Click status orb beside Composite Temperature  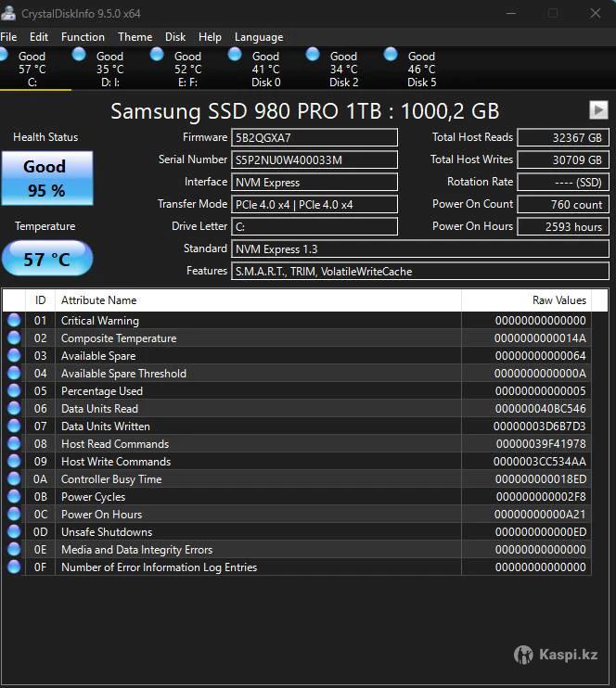tap(14, 338)
